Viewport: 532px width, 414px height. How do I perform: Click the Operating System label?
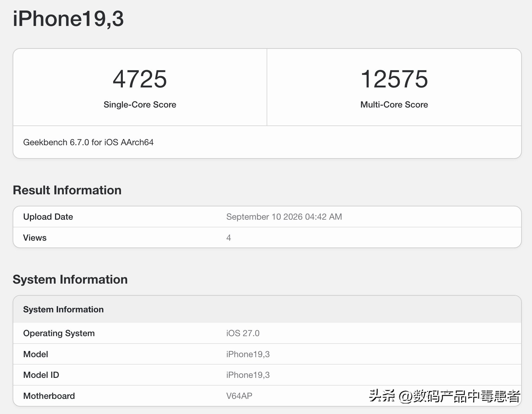[59, 333]
